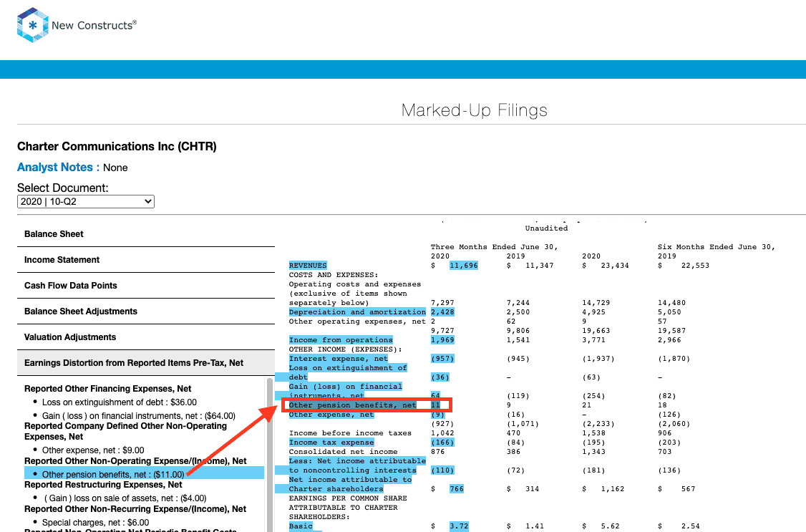Click the Unaudited label above the table

tap(546, 228)
